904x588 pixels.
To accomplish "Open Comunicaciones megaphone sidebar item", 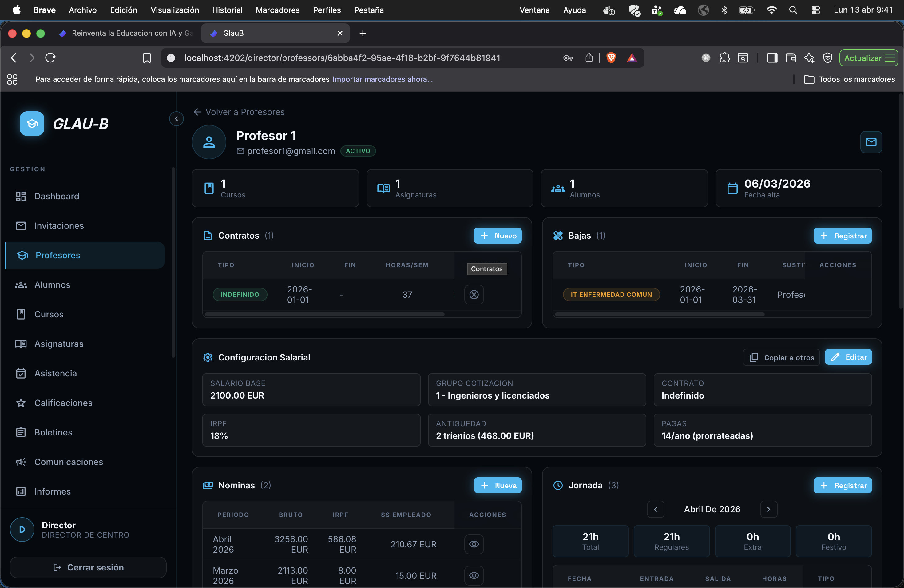I will pos(68,462).
